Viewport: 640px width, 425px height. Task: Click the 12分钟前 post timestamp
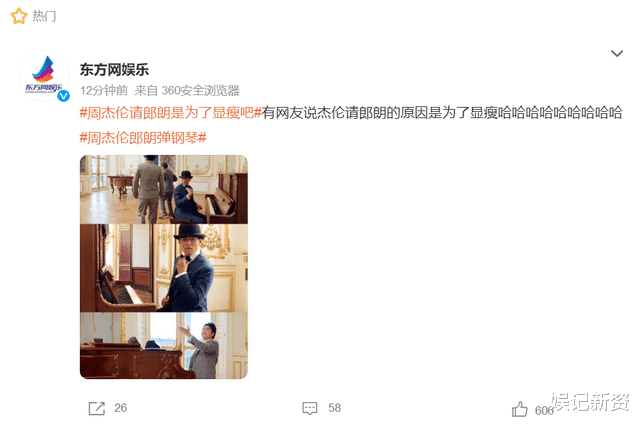(104, 90)
